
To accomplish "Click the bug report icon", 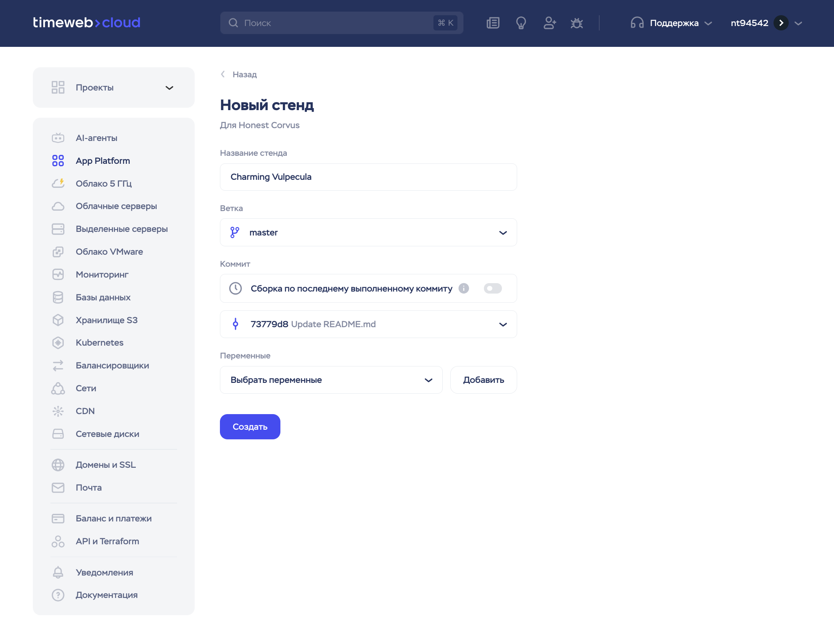I will pyautogui.click(x=576, y=23).
